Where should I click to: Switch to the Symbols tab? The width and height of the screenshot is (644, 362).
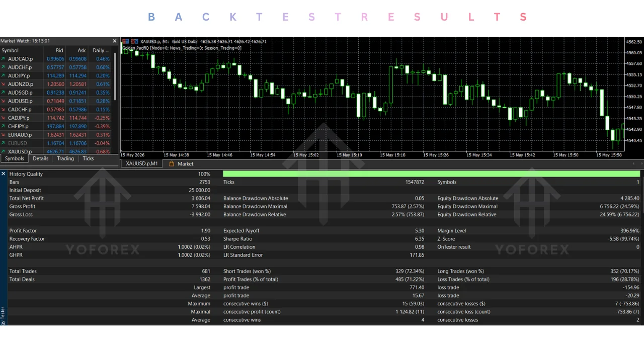pyautogui.click(x=15, y=158)
